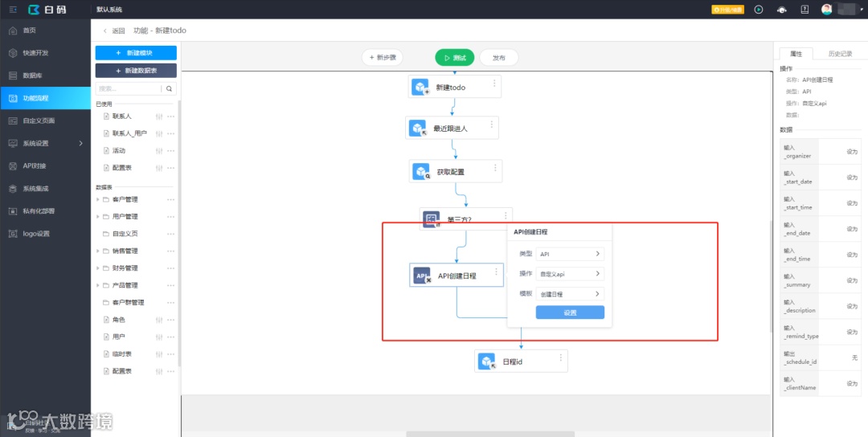Open the account dropdown arrow beside avatar
Viewport: 868px width, 437px height.
[862, 10]
